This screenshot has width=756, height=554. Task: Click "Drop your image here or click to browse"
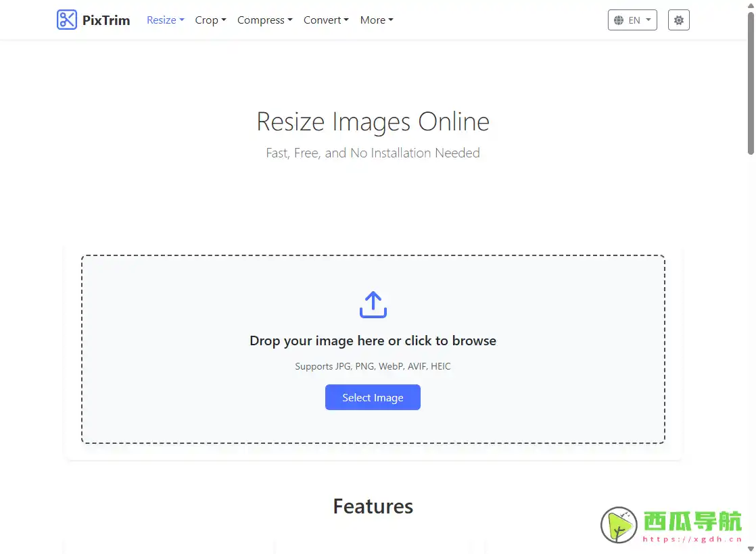point(373,341)
